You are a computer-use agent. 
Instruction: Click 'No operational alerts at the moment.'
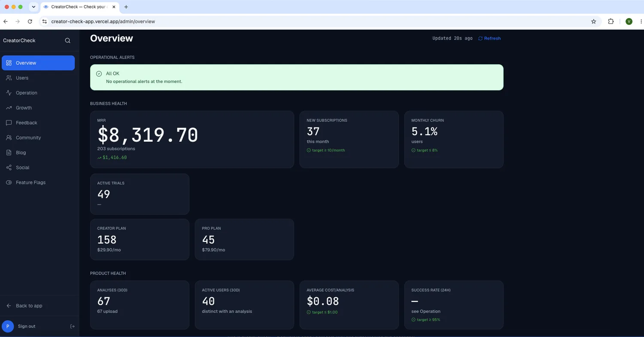tap(144, 81)
